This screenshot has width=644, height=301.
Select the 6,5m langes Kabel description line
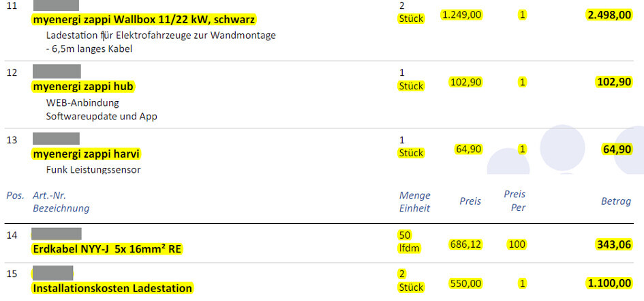click(x=89, y=49)
